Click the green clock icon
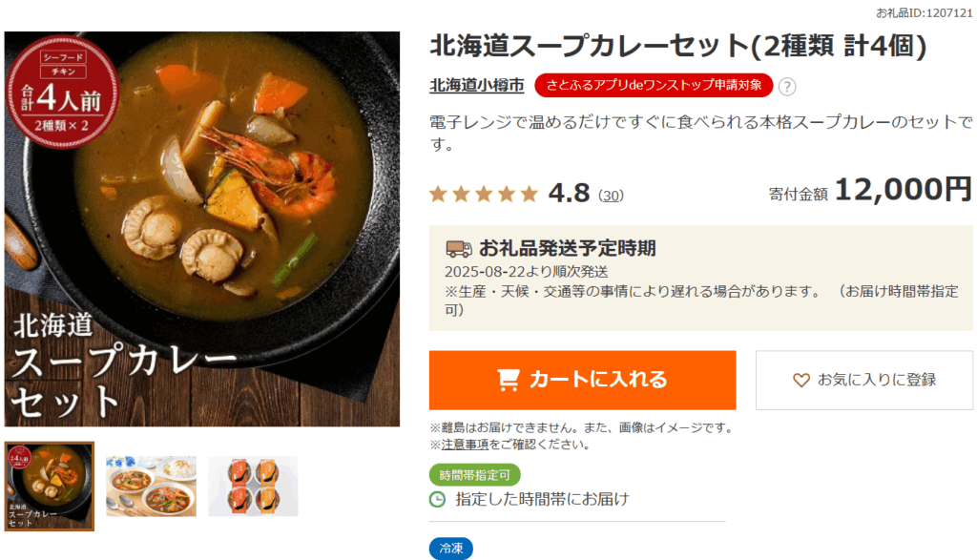Screen dimensions: 977x560 point(438,499)
